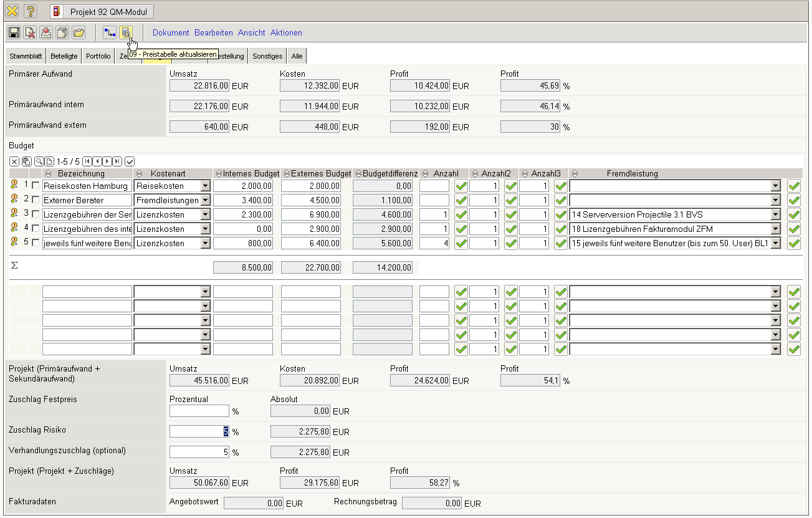Click the yellow question mark help icon
This screenshot has height=518, width=812.
click(31, 11)
